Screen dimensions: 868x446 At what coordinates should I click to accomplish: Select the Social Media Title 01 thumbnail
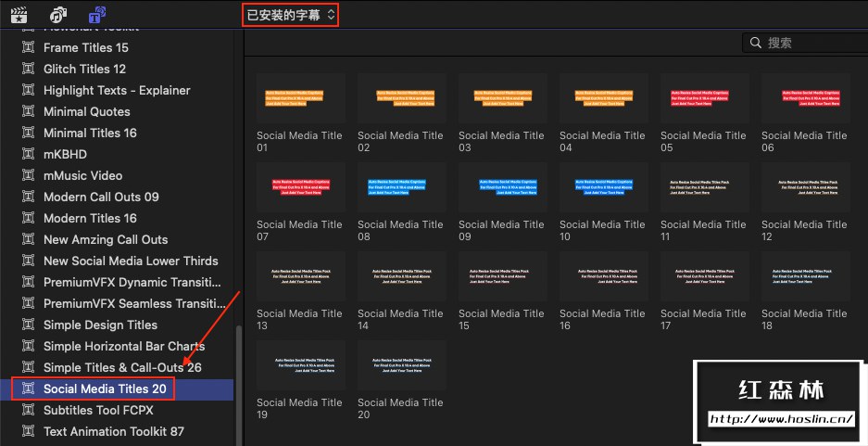click(x=300, y=98)
